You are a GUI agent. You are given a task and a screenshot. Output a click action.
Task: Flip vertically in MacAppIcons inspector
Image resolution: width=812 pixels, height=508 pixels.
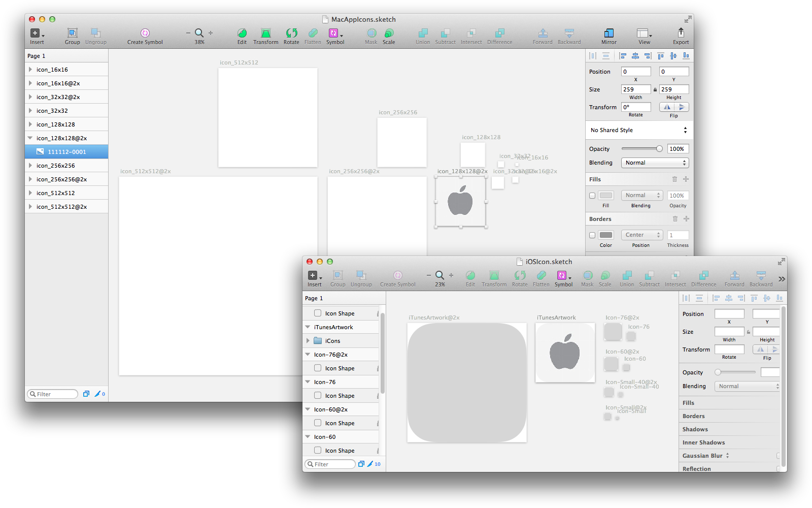point(682,107)
